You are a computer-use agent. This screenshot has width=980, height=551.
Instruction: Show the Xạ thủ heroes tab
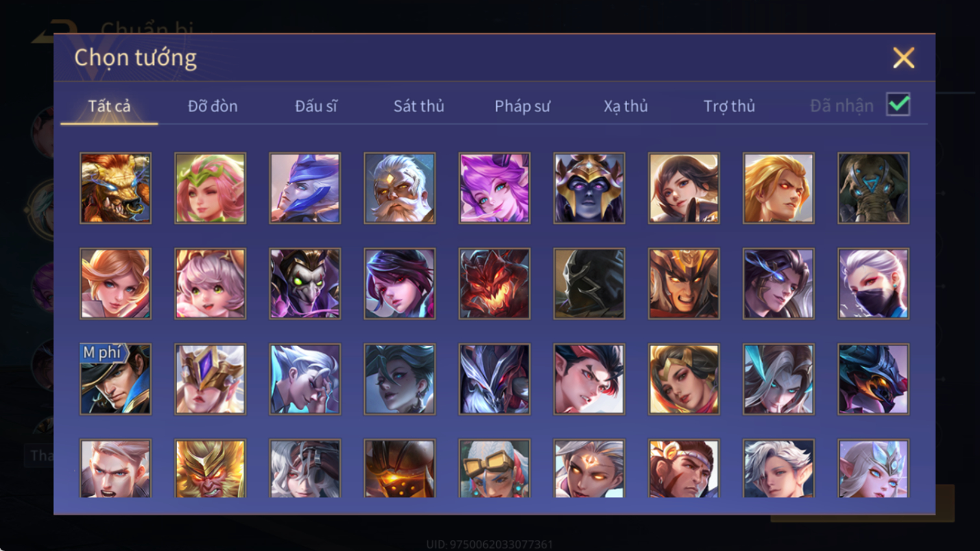point(626,106)
